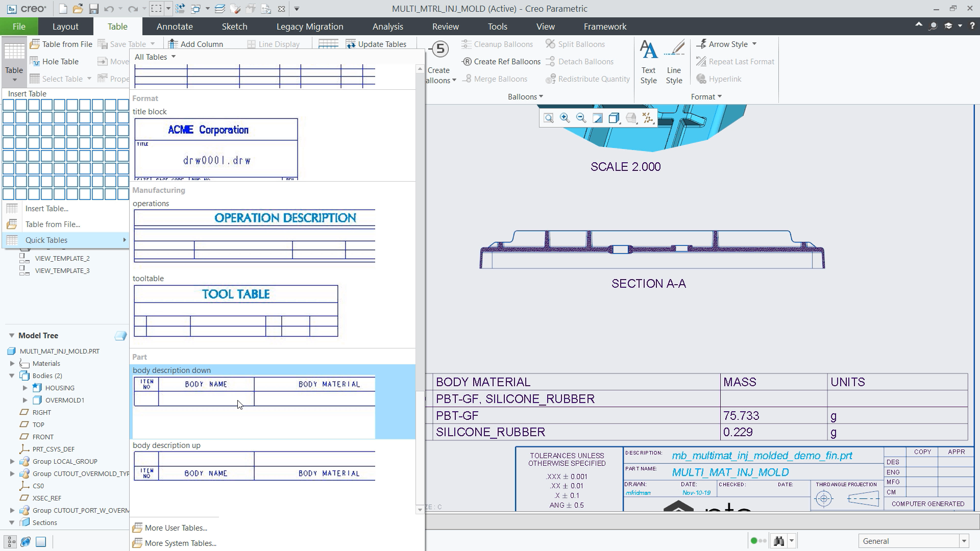The width and height of the screenshot is (980, 551).
Task: Choose Insert Table... menu entry
Action: pos(65,208)
